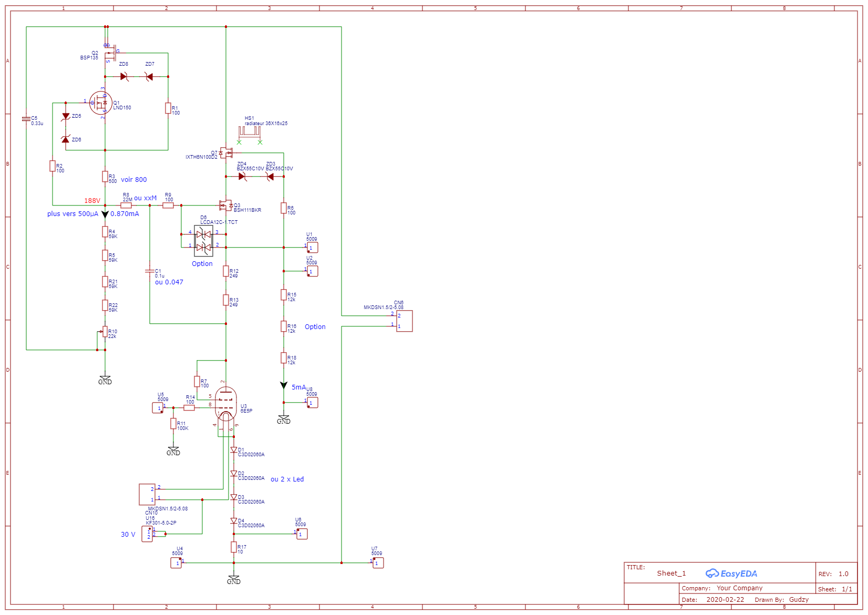The image size is (868, 615).
Task: Select the U1 5009 test point
Action: click(x=312, y=248)
